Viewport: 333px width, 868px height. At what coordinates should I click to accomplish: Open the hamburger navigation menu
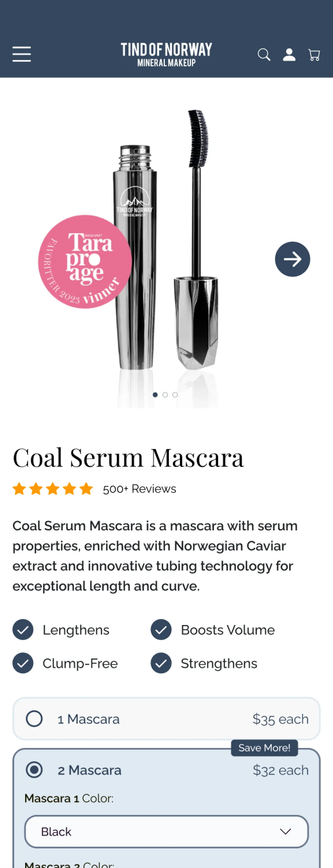click(22, 54)
